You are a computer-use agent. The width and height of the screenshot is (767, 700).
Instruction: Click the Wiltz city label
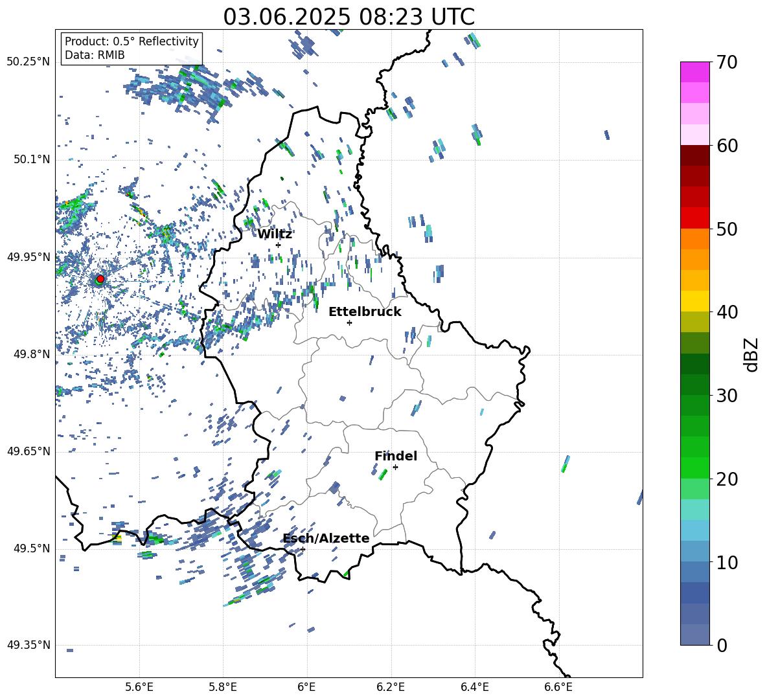pos(275,234)
